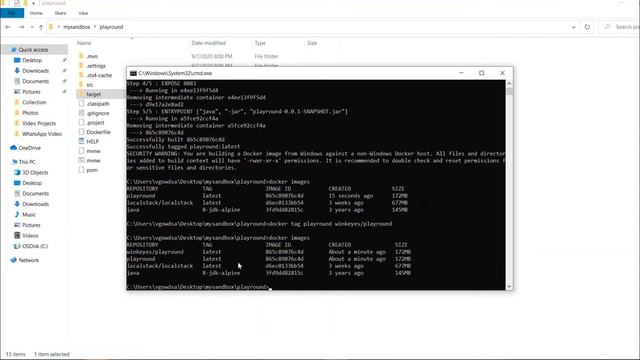Open Downloads under This PC

pyautogui.click(x=35, y=204)
